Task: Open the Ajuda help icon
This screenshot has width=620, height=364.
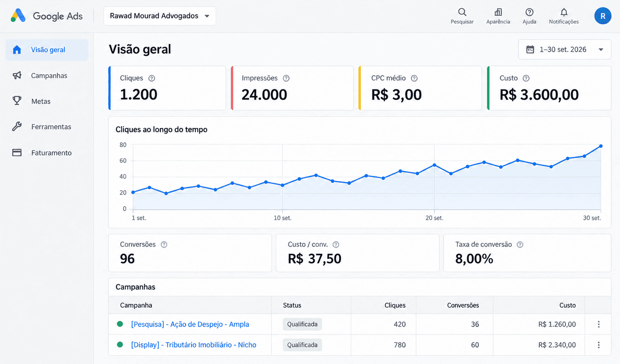Action: [x=529, y=12]
